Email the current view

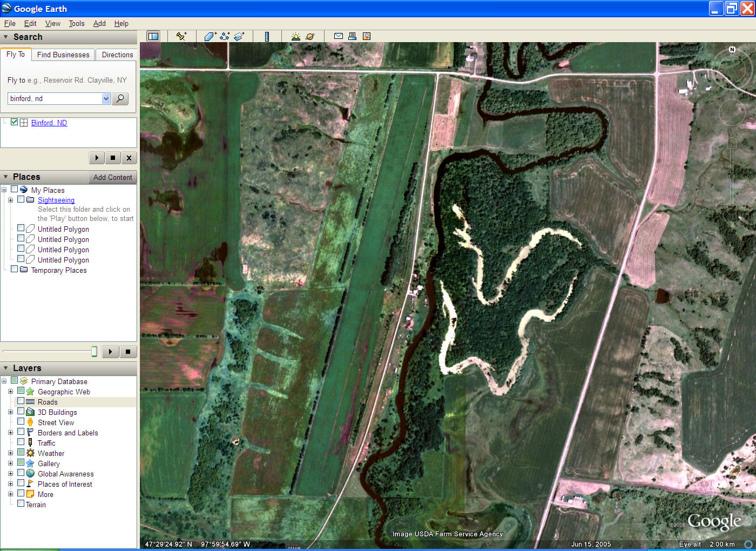pos(339,36)
